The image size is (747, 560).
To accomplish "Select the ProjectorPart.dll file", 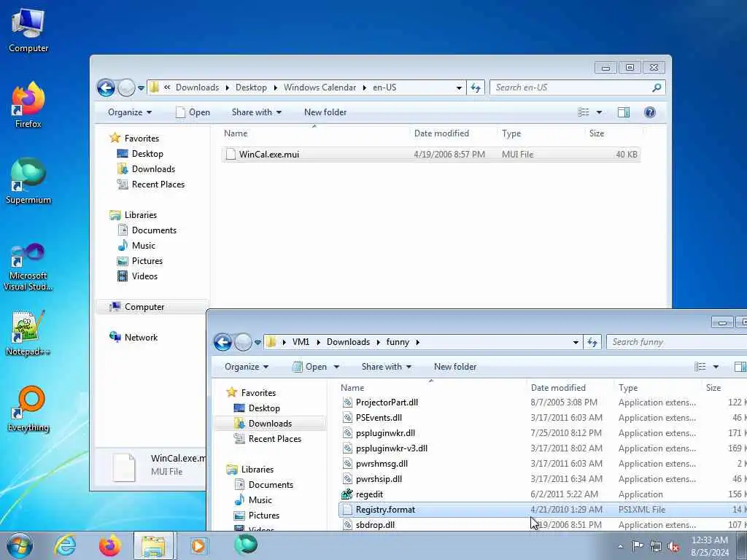I will click(543, 402).
